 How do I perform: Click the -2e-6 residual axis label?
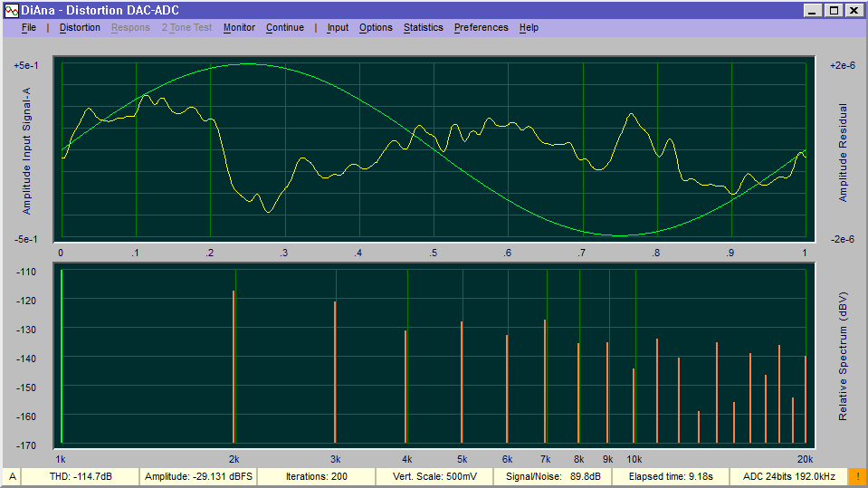click(x=842, y=239)
